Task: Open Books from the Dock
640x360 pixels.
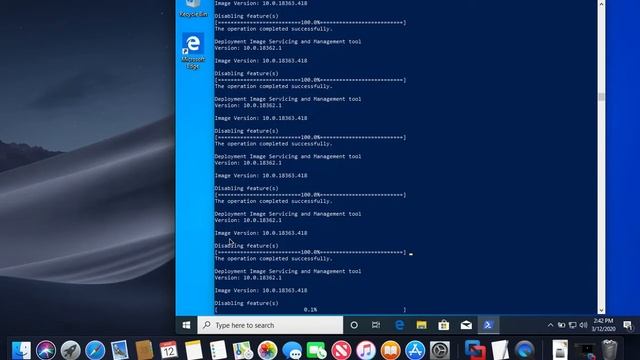Action: point(391,350)
